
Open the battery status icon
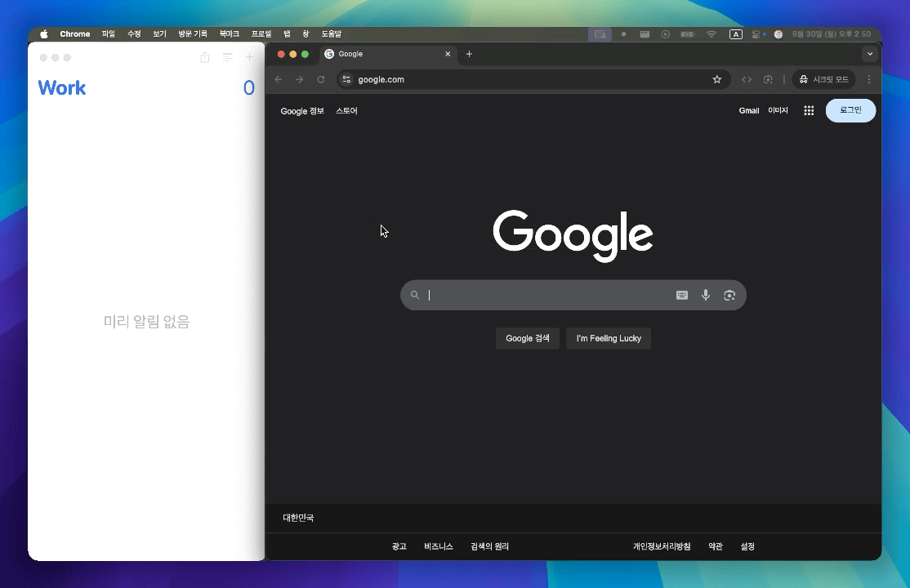(688, 34)
